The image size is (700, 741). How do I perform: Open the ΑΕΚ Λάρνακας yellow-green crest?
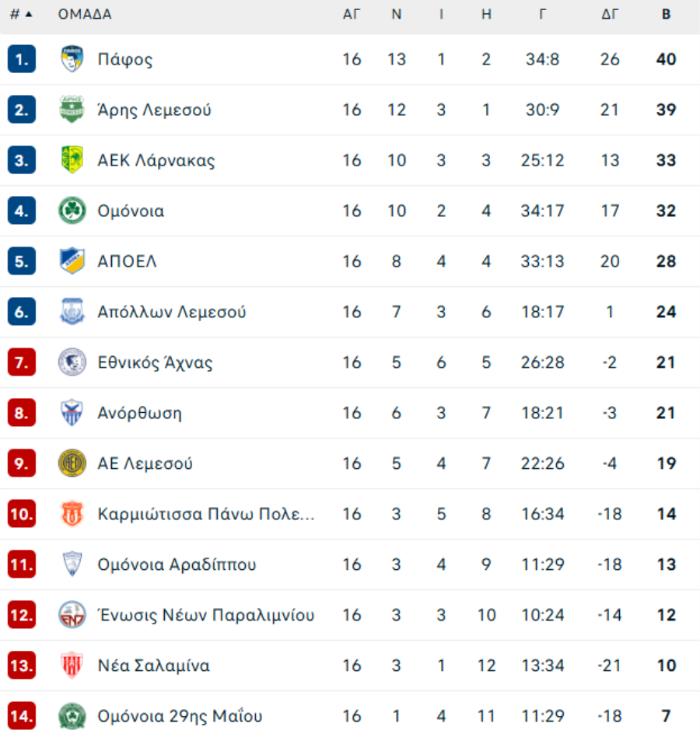(x=72, y=160)
